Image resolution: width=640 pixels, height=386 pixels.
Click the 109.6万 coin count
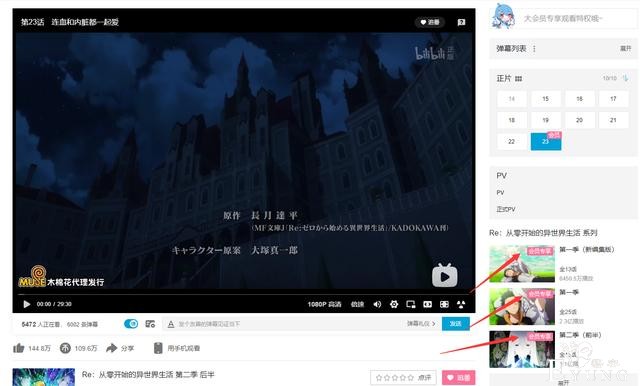pos(86,348)
